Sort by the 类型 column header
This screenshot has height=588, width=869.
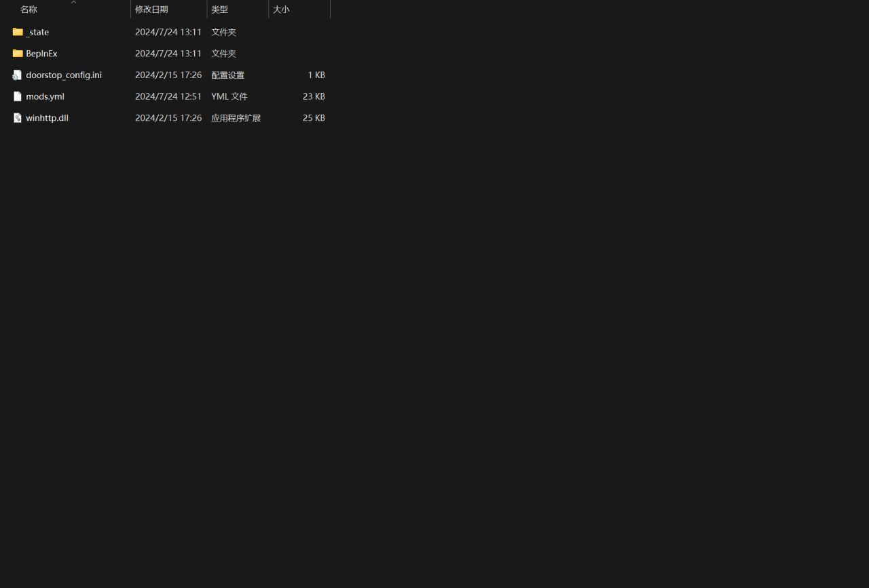click(219, 10)
